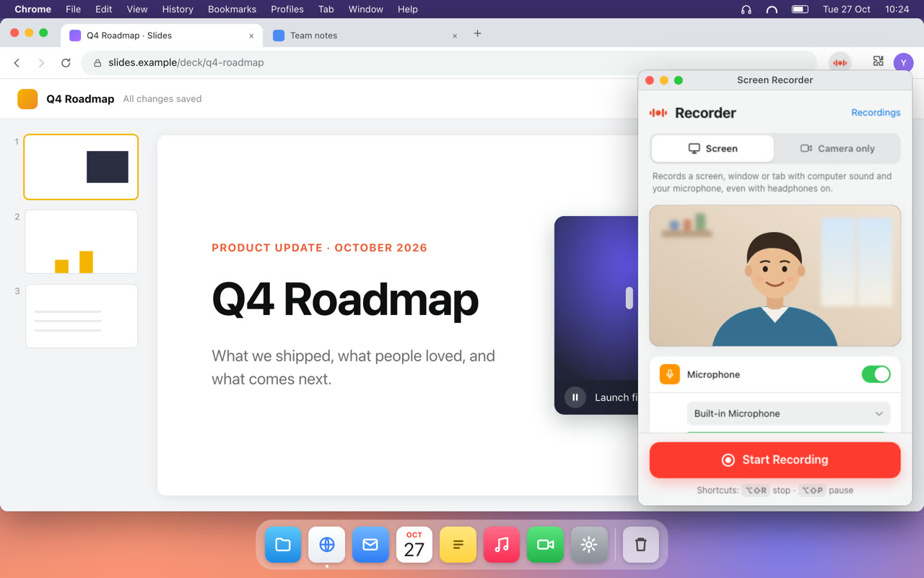The image size is (924, 578).
Task: Open System Settings gear in dock
Action: tap(589, 545)
